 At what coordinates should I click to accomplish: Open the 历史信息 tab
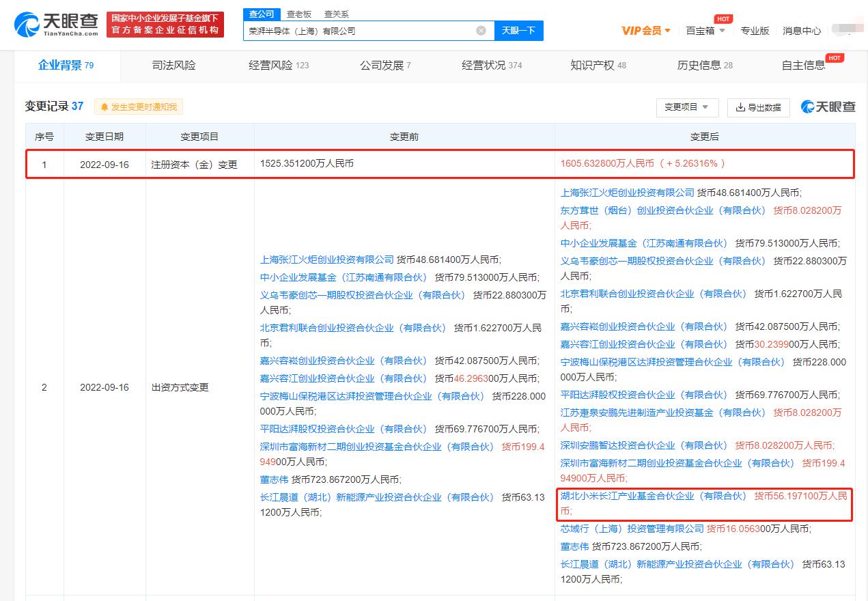click(x=705, y=66)
